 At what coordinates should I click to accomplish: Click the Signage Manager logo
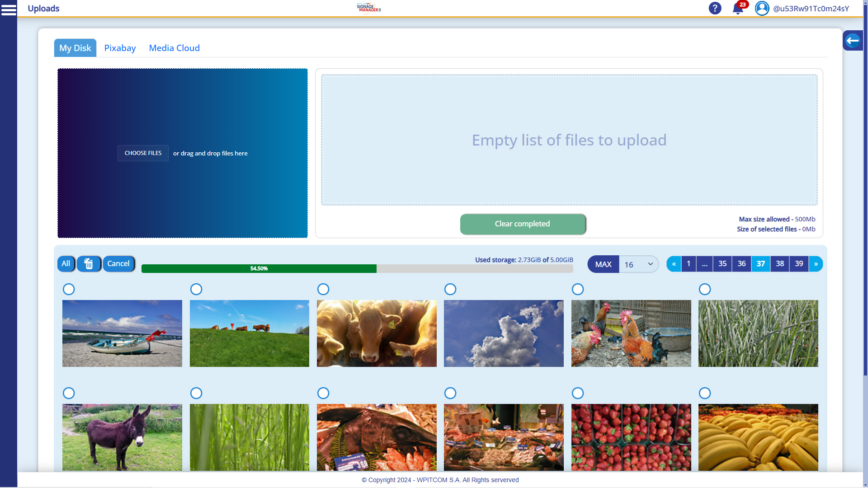pos(368,8)
